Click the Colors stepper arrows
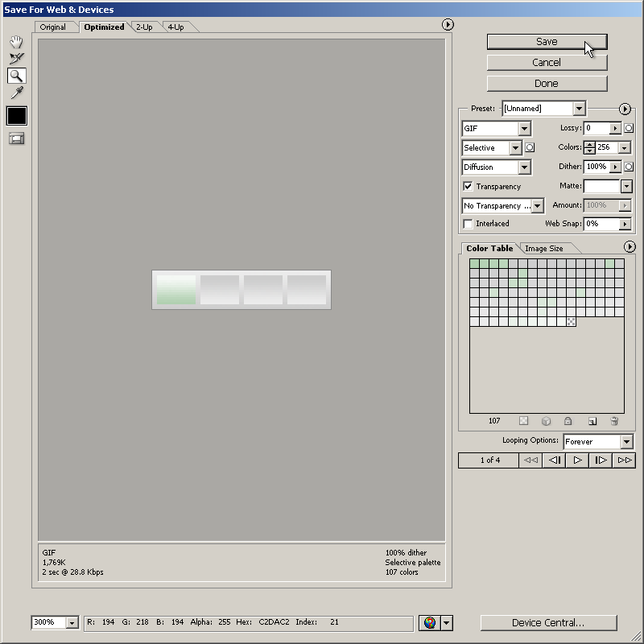Viewport: 644px width, 644px height. (589, 147)
